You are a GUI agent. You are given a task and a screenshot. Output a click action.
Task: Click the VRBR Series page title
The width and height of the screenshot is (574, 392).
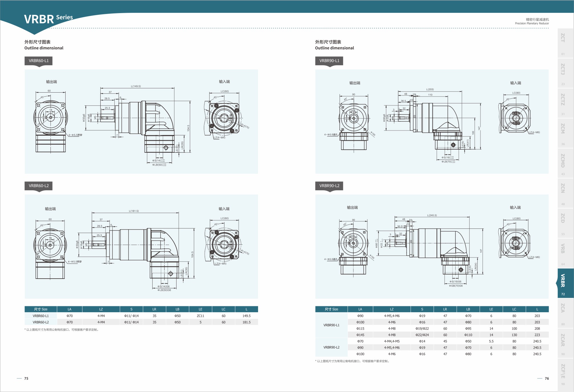pos(48,19)
